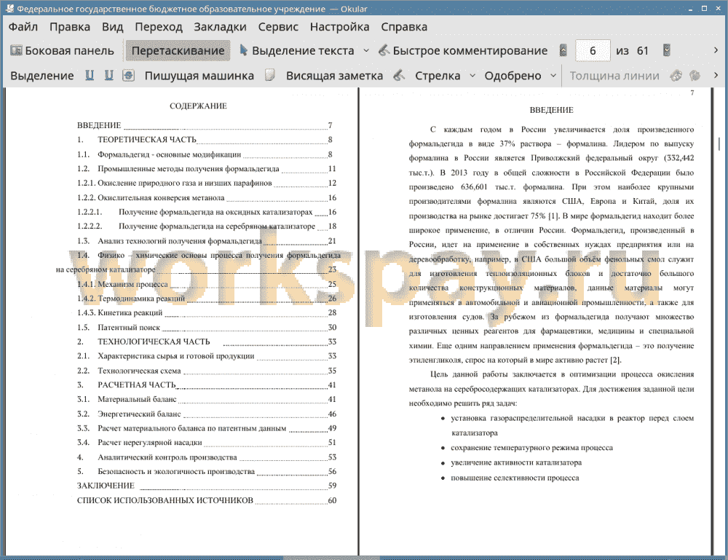Screen dimensions: 728x560
Task: Click the СОДЕРЖАНИЕ heading on left page
Action: point(198,106)
